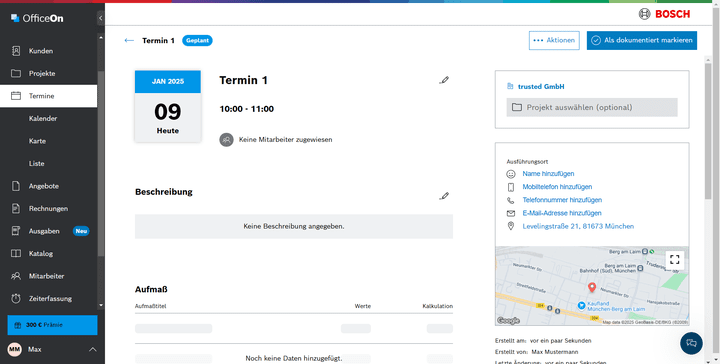Click the Google logo on the map
Screen dimensions: 720x364
tap(508, 321)
